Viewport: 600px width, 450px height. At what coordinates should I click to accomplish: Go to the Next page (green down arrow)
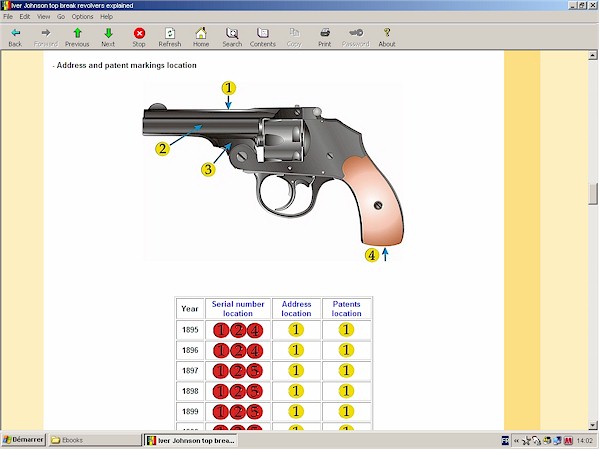click(108, 38)
